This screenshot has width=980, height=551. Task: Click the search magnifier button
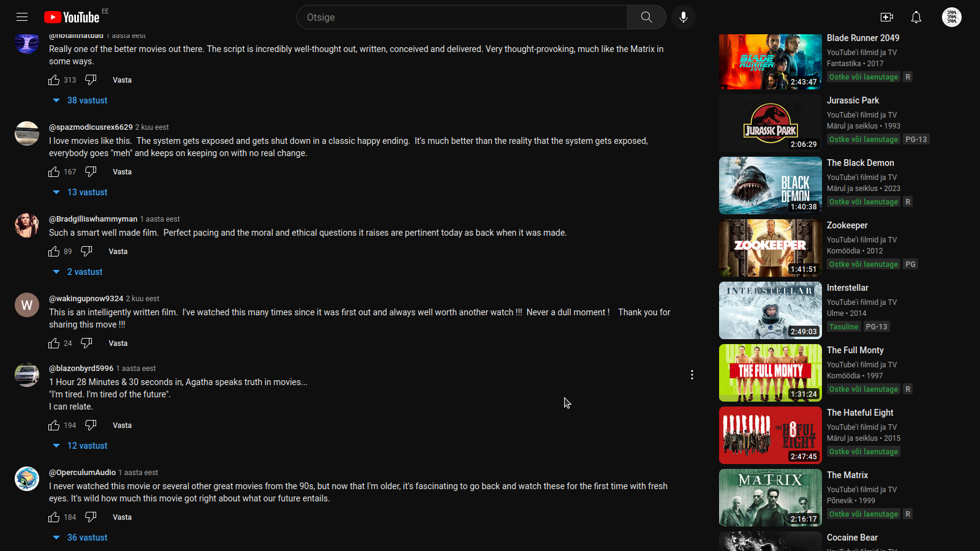[x=646, y=17]
